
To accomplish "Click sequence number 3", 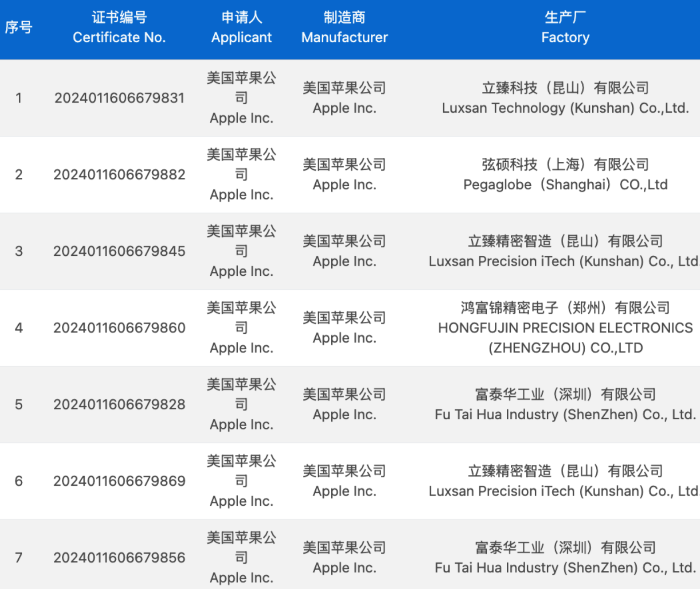I will 19,251.
